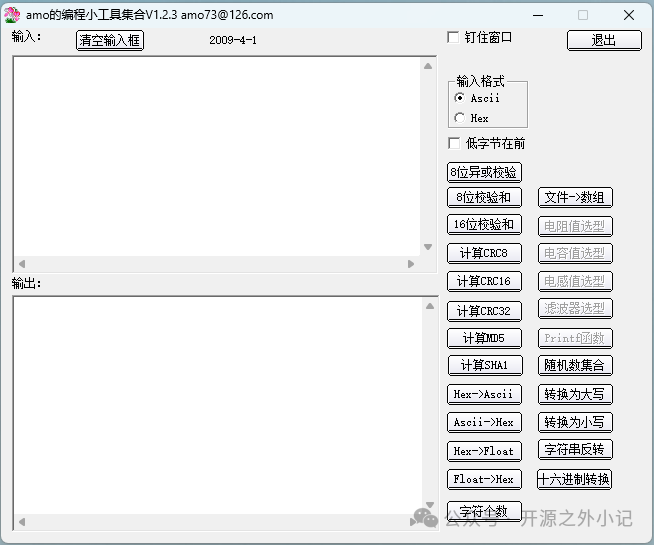Click input box scroll up arrow
The height and width of the screenshot is (545, 654).
click(x=428, y=66)
